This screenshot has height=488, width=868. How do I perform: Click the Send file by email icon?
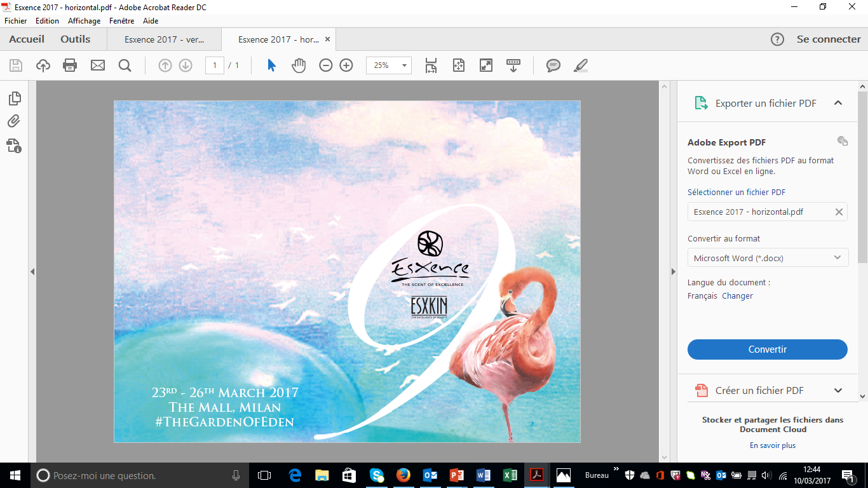(98, 65)
